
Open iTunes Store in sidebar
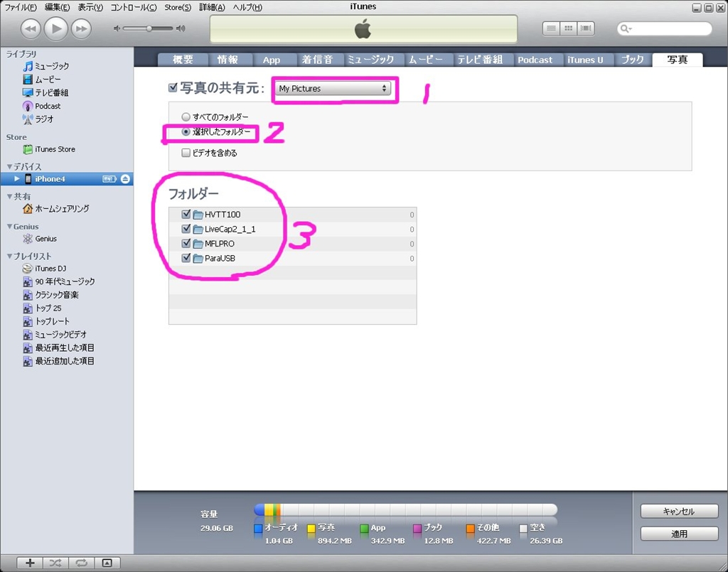tap(49, 149)
